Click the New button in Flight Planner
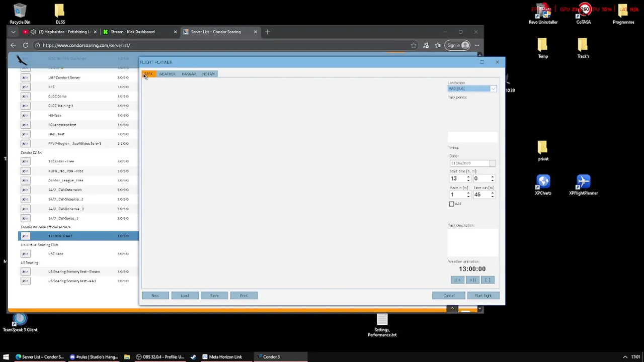Viewport: 644px width, 362px height. click(155, 296)
